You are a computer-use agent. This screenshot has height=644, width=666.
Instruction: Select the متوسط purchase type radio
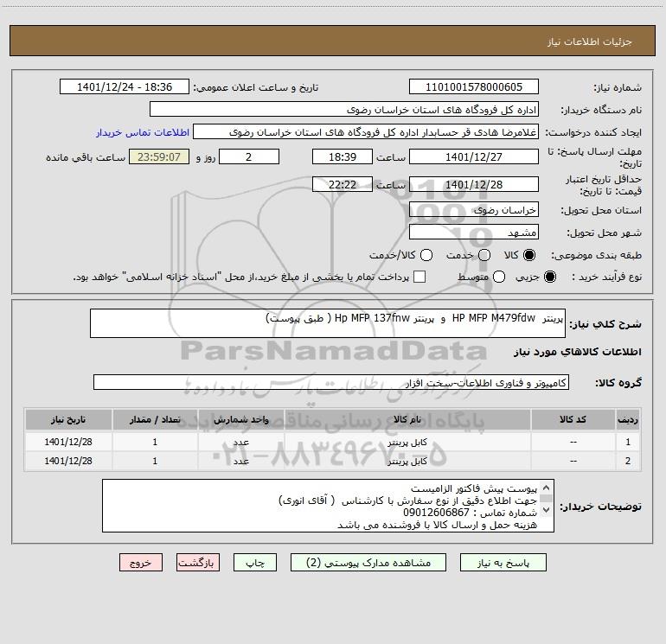(499, 277)
